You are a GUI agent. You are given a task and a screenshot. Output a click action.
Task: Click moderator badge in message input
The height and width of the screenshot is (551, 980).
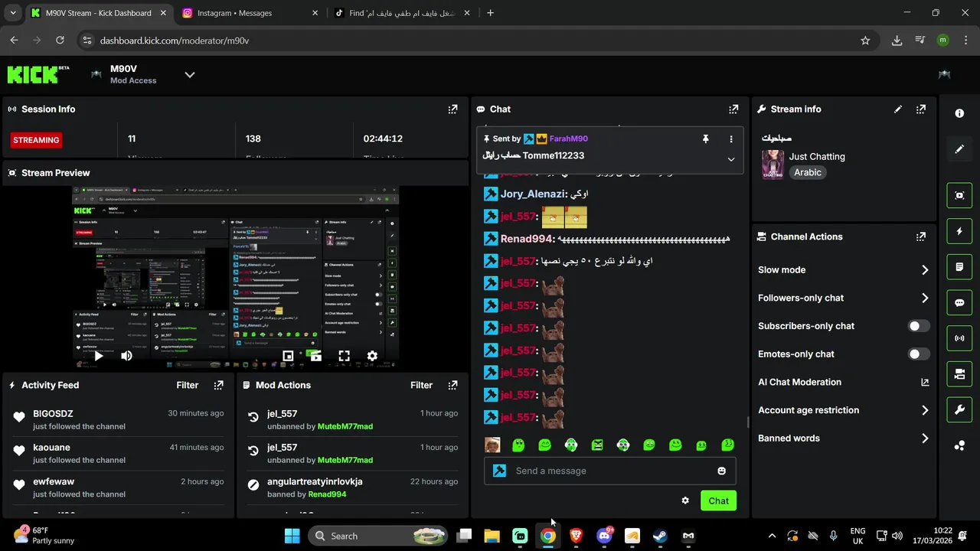[500, 471]
